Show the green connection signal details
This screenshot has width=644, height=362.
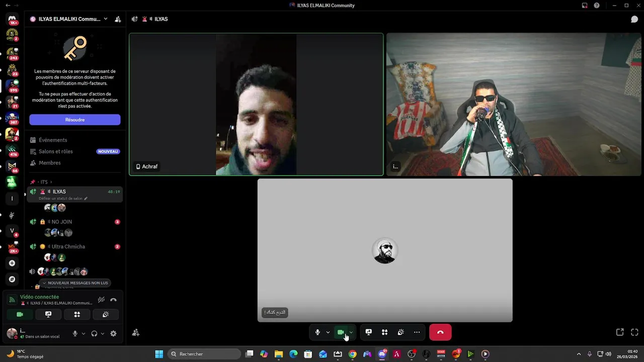12,300
